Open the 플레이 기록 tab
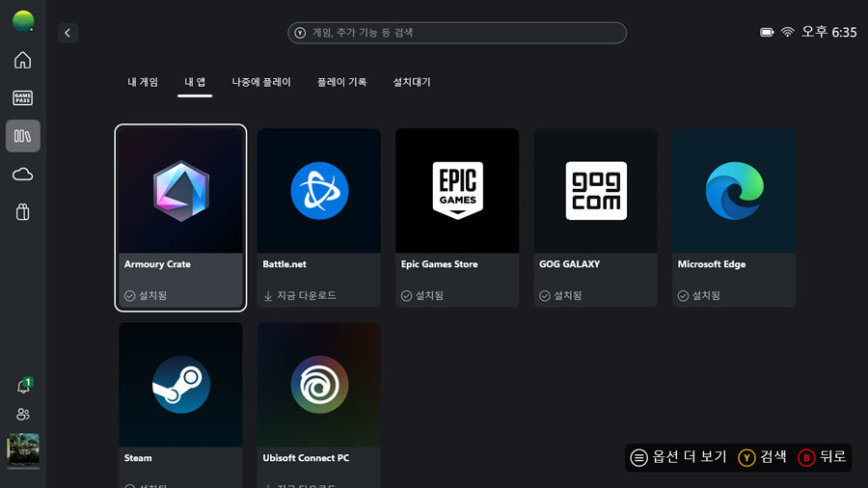This screenshot has width=868, height=488. [341, 83]
